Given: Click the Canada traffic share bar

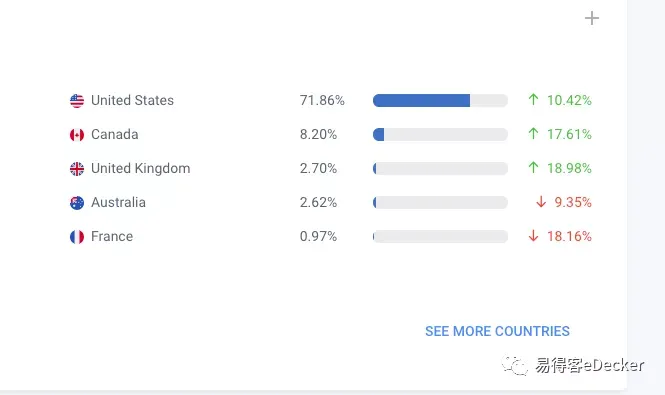Looking at the screenshot, I should click(x=440, y=134).
